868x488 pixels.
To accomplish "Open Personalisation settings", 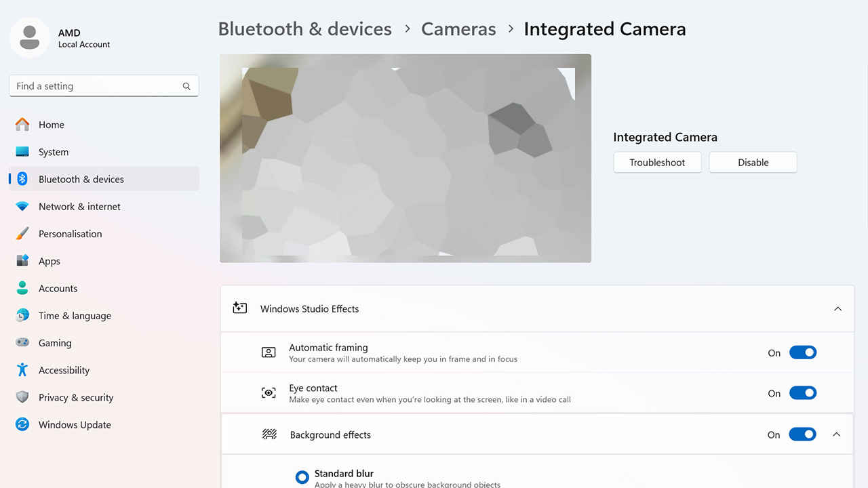I will (104, 233).
